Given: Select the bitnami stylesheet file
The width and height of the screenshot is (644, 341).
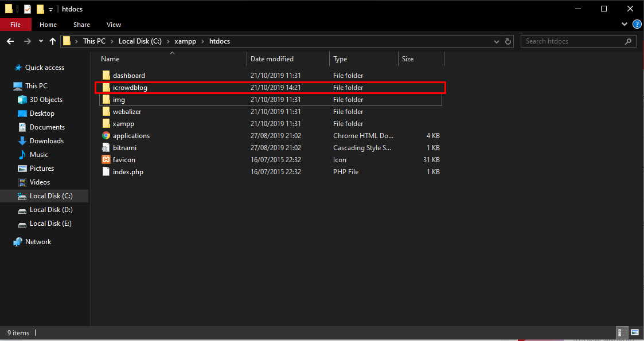Looking at the screenshot, I should click(x=271, y=148).
